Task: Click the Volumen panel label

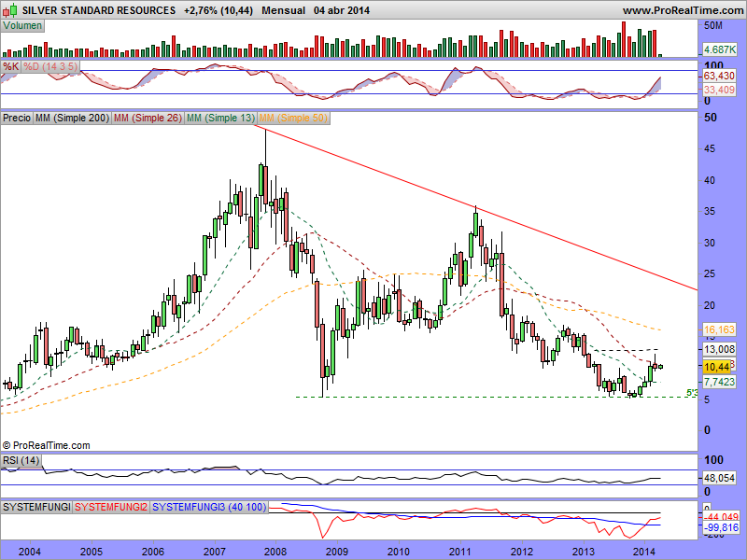Action: pyautogui.click(x=22, y=25)
